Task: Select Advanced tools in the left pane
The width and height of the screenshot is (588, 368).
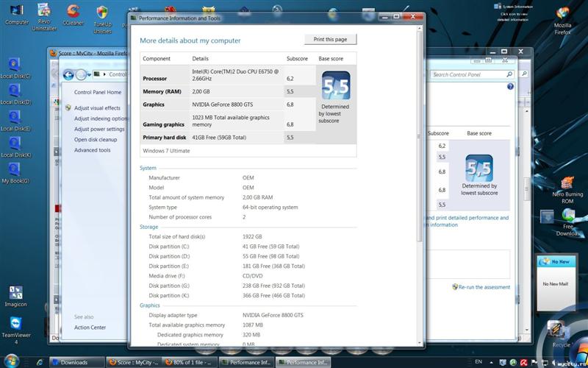Action: 92,150
